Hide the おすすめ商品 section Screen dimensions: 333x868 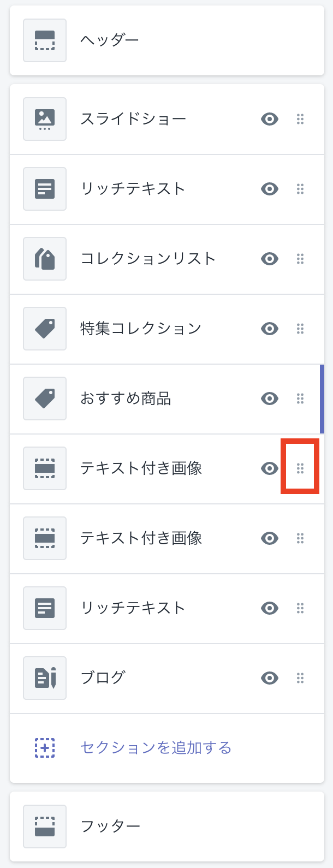[x=270, y=399]
